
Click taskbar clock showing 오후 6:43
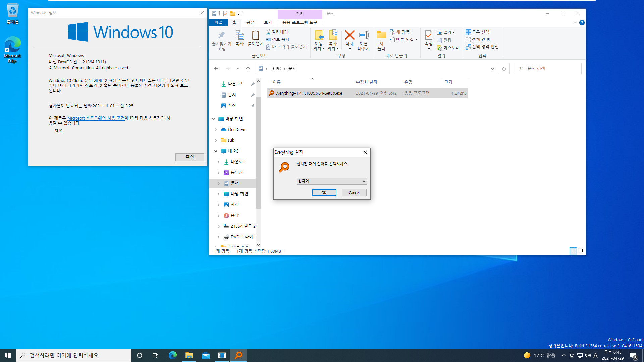[x=613, y=355]
